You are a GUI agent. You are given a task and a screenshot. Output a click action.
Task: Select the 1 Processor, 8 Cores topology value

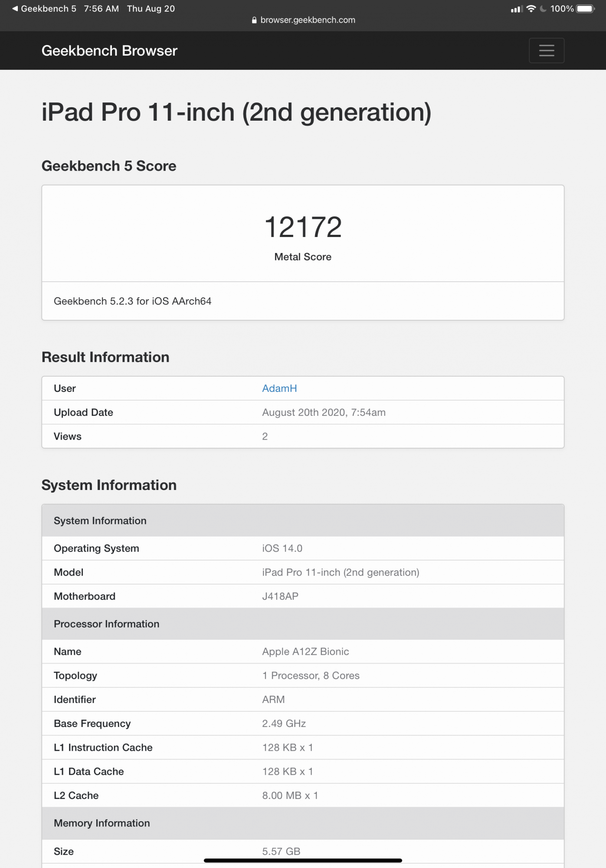pyautogui.click(x=311, y=676)
